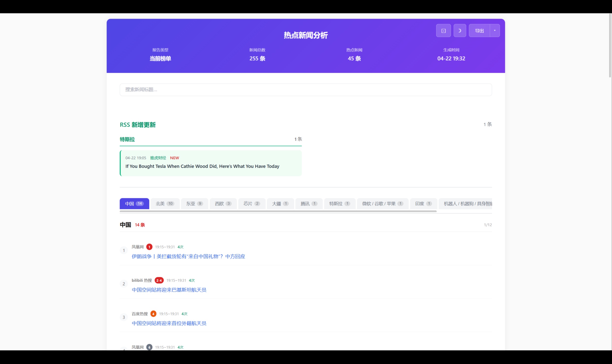
Task: Open 中国空间站将迎来巴基斯坦航天员 headline
Action: click(x=169, y=290)
